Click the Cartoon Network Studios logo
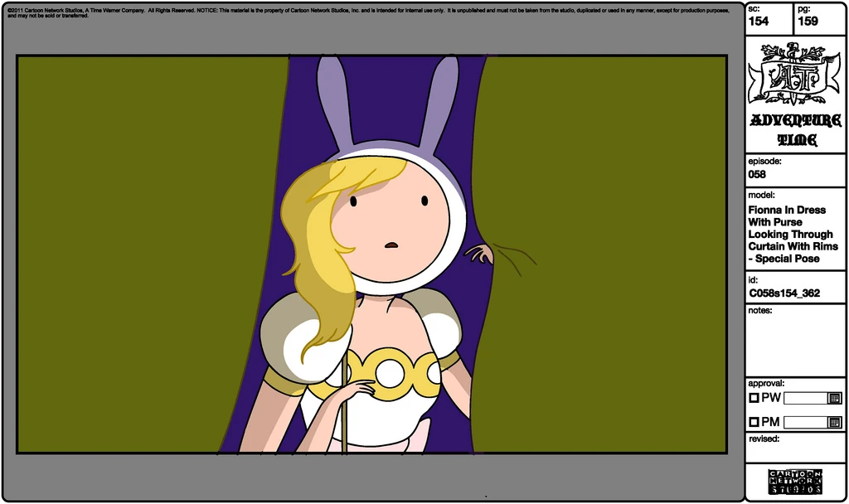 pos(795,482)
